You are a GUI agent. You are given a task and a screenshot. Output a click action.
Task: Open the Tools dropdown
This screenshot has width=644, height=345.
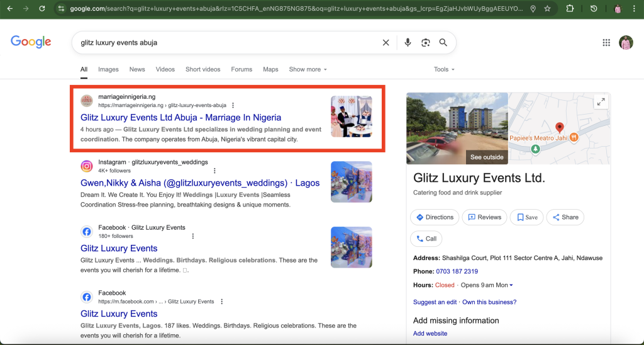[x=444, y=69]
